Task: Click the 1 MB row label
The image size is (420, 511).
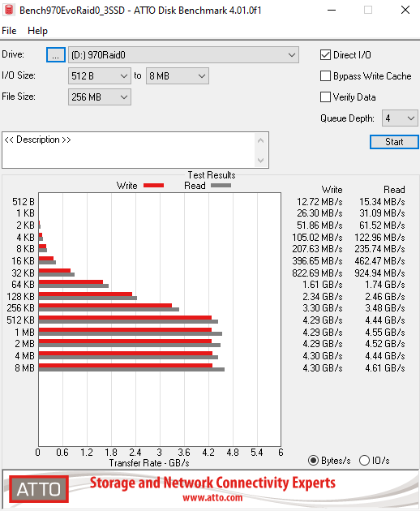Action: [25, 332]
